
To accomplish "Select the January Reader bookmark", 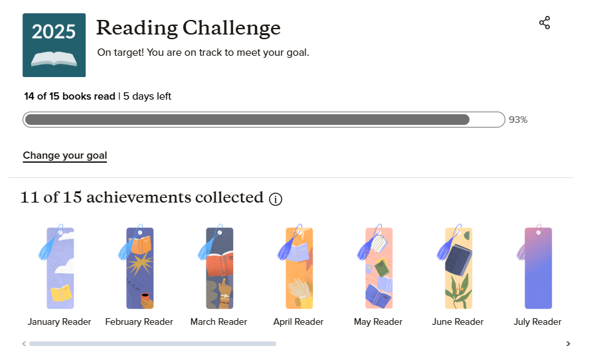I will (60, 268).
